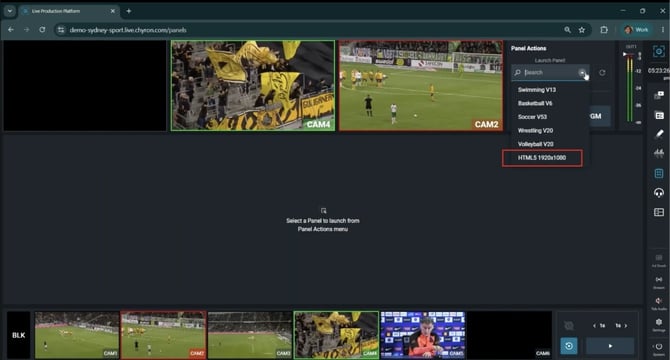Image resolution: width=670 pixels, height=360 pixels.
Task: Select CAM3 source thumbnail
Action: (x=250, y=335)
